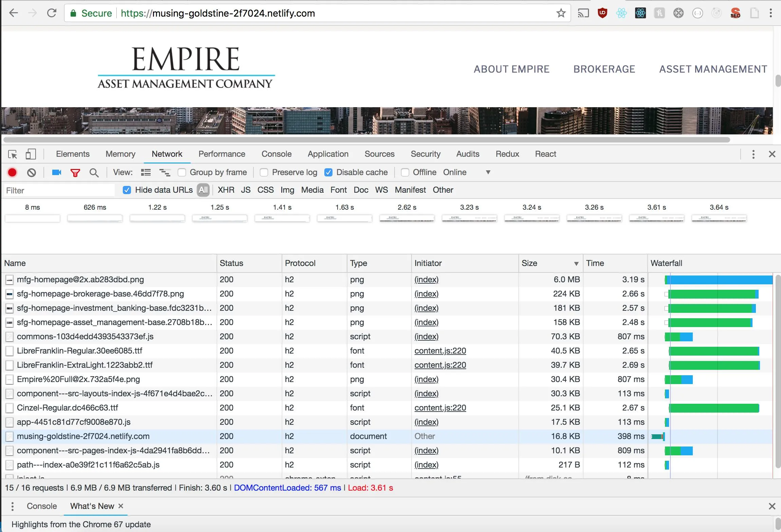Filter requests by XHR type
Viewport: 781px width, 532px height.
pyautogui.click(x=226, y=190)
